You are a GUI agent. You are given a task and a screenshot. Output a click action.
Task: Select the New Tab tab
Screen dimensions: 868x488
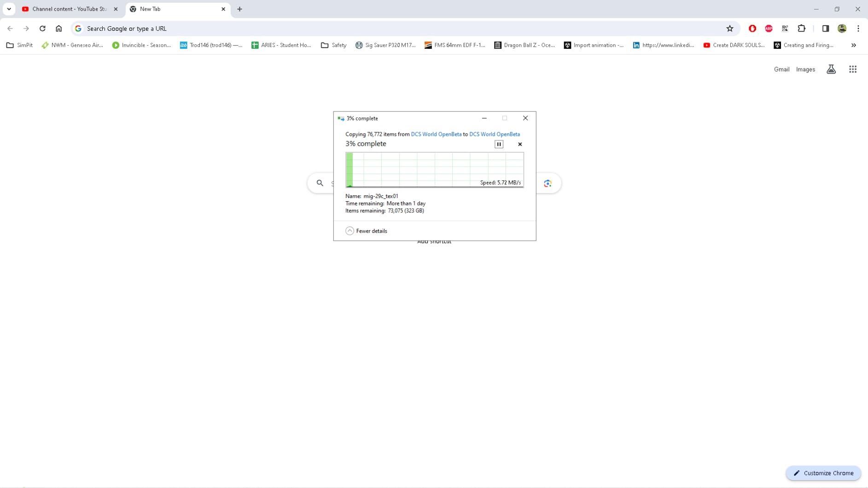tap(178, 9)
